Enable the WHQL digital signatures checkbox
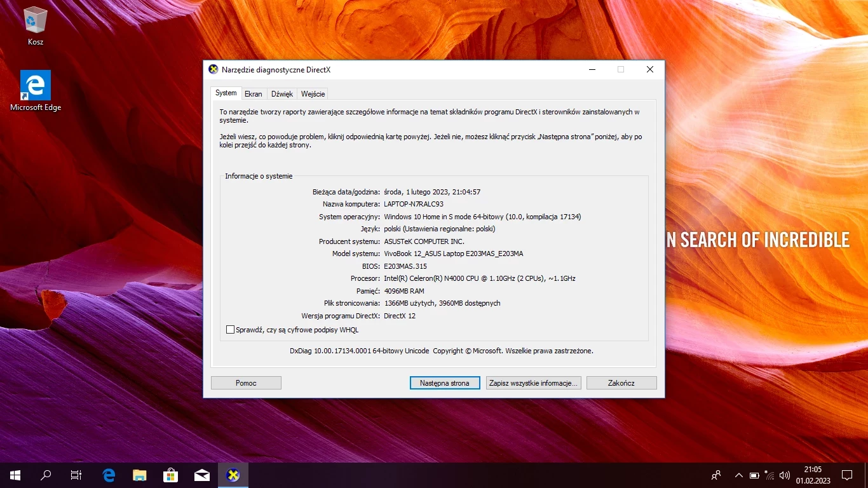This screenshot has height=488, width=868. pos(231,330)
